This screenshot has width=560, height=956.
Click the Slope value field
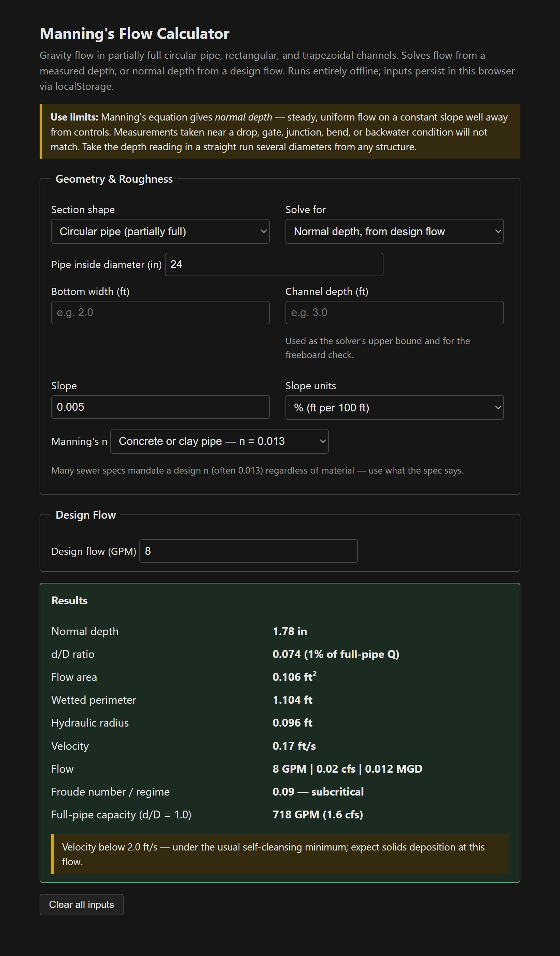point(160,407)
